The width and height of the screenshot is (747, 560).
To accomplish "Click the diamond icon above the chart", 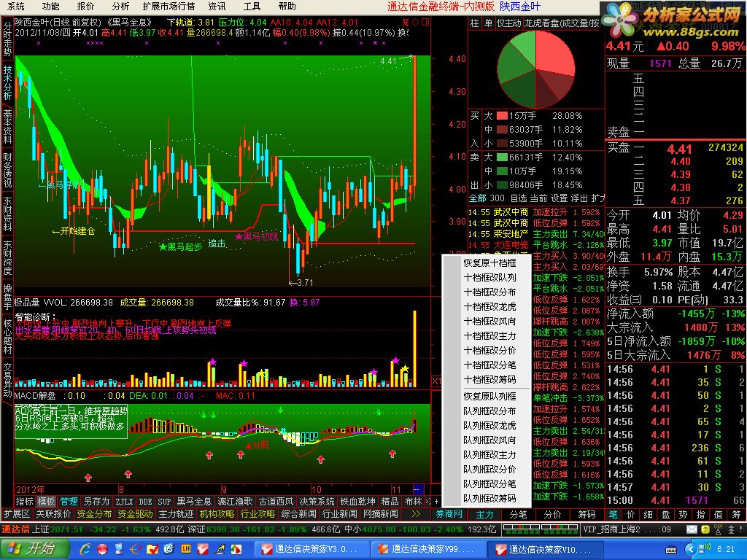I will tap(415, 22).
